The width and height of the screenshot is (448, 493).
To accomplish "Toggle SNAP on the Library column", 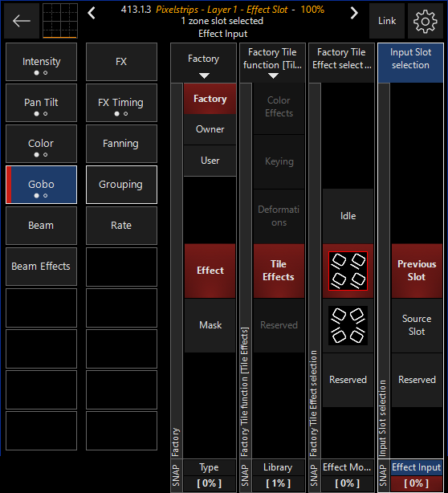I will coord(246,476).
